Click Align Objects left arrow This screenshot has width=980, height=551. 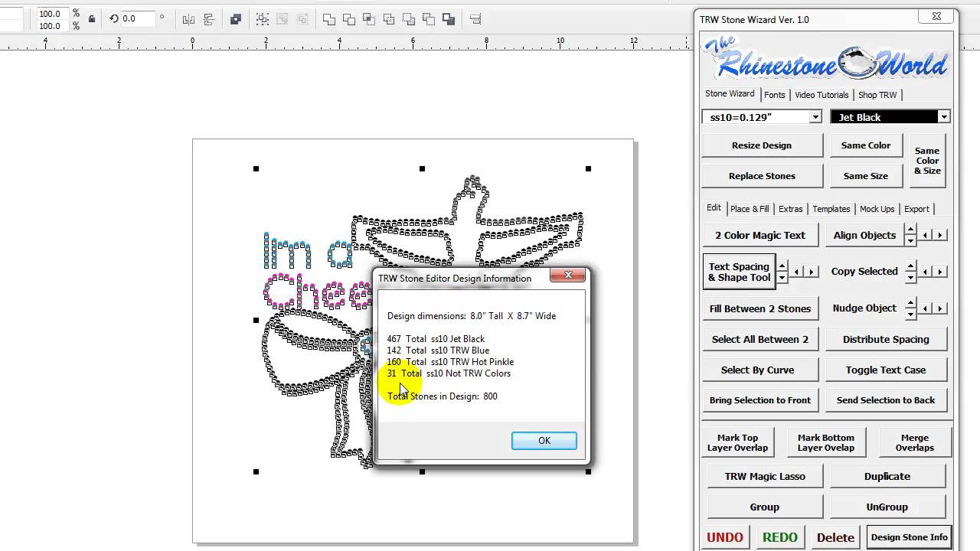coord(926,235)
